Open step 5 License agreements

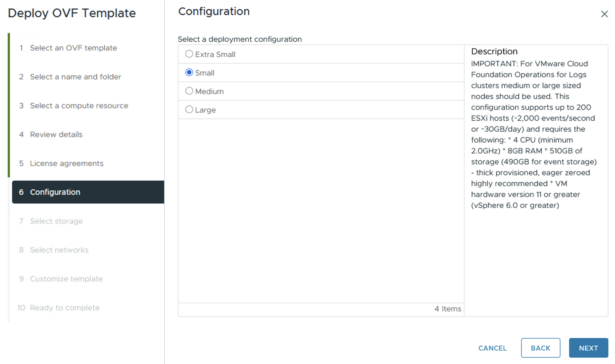67,163
